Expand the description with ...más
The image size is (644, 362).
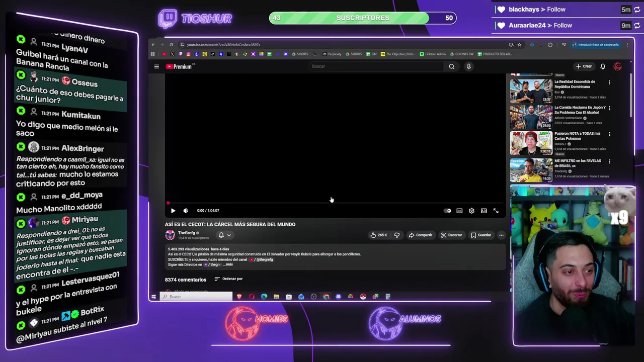(228, 264)
